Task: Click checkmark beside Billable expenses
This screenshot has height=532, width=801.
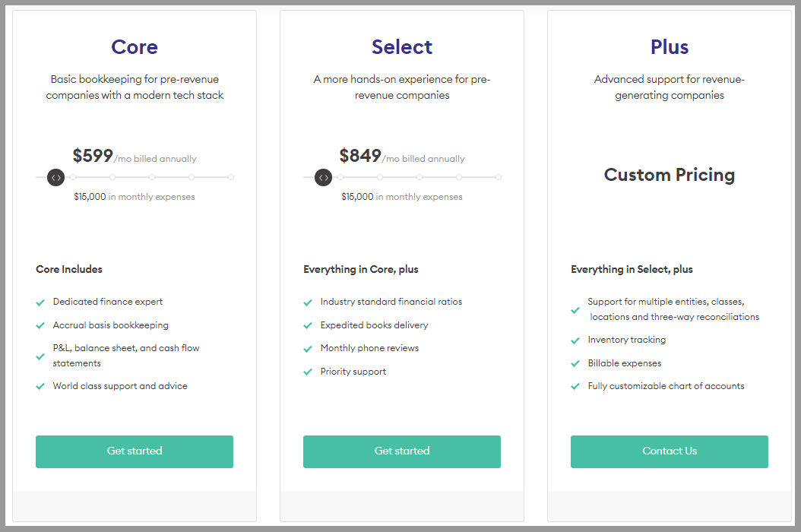Action: 575,363
